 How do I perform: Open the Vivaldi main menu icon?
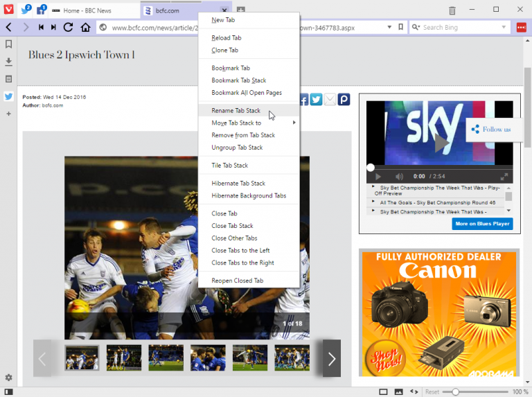(x=8, y=10)
